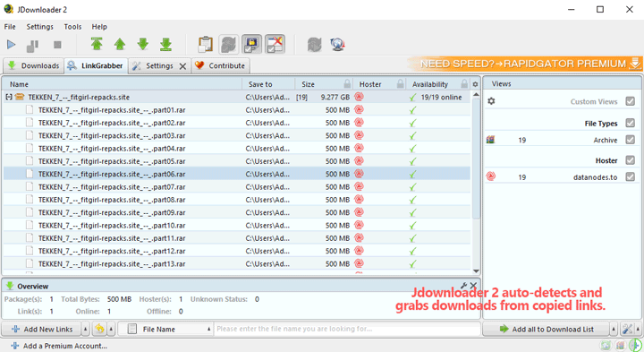Uncheck the Archive file type checkbox
Viewport: 644px width, 352px height.
pyautogui.click(x=630, y=140)
